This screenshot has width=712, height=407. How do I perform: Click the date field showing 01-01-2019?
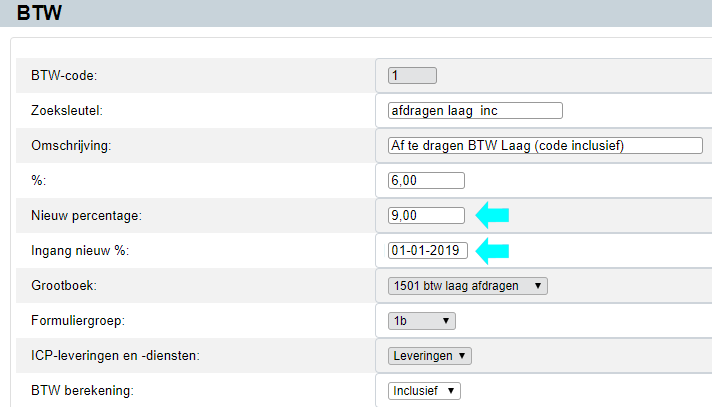click(x=428, y=250)
